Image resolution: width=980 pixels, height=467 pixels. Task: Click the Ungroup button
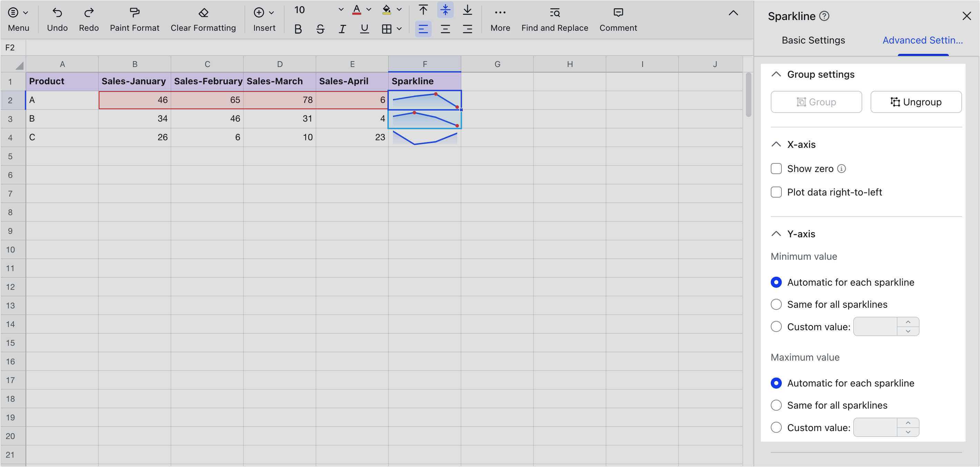click(x=916, y=102)
